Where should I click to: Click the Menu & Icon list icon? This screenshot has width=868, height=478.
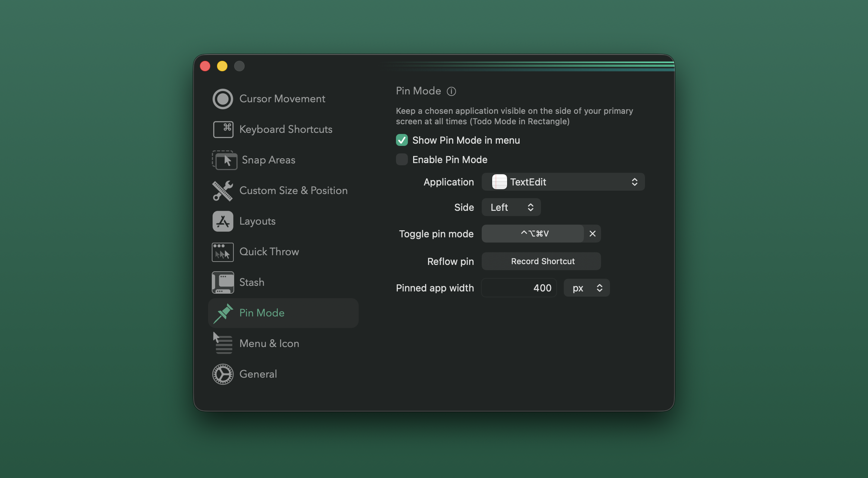pos(223,344)
